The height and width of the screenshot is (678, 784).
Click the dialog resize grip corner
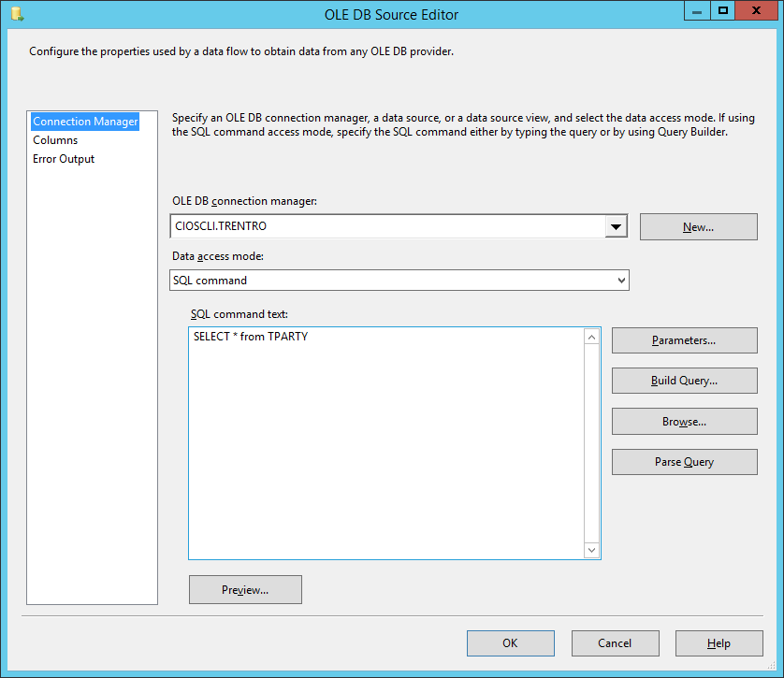[x=772, y=666]
